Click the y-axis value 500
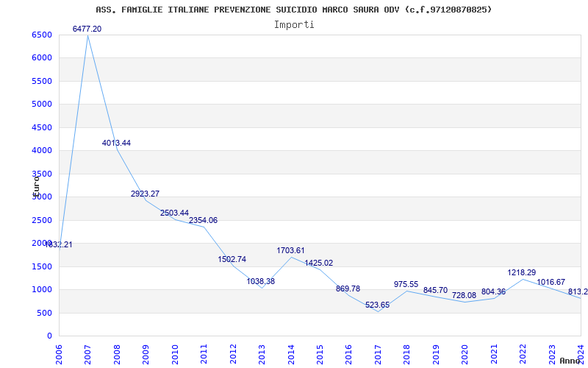Screen dimensions: 588x368 click(44, 314)
